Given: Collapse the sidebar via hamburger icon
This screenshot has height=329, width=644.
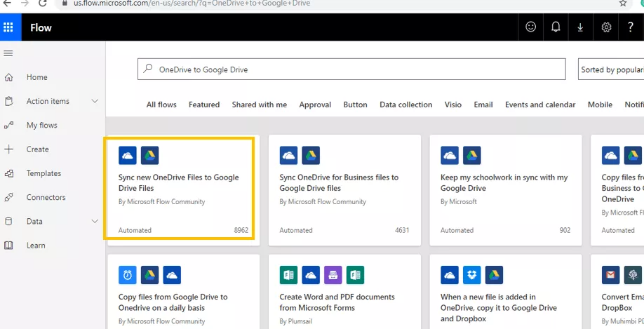Looking at the screenshot, I should click(x=8, y=53).
